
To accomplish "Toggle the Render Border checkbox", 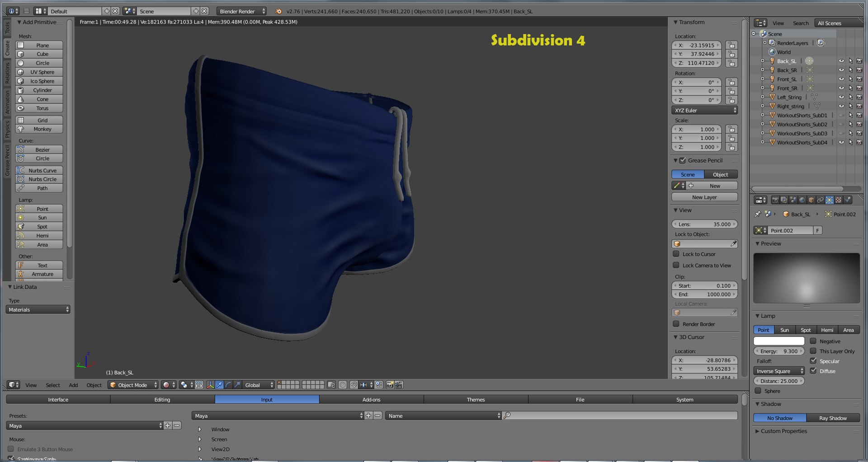I will click(x=676, y=324).
